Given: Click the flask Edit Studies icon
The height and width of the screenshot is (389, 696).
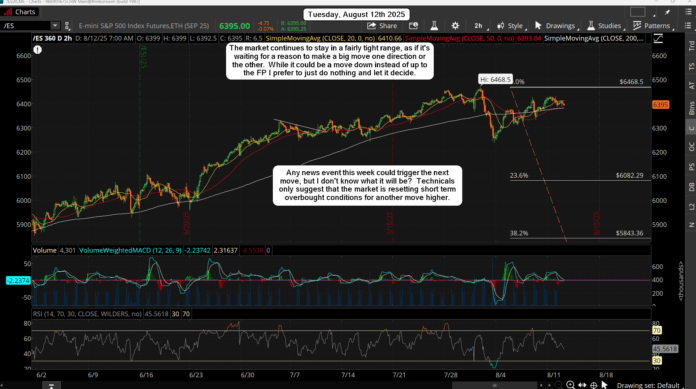Looking at the screenshot, I should pos(434,26).
